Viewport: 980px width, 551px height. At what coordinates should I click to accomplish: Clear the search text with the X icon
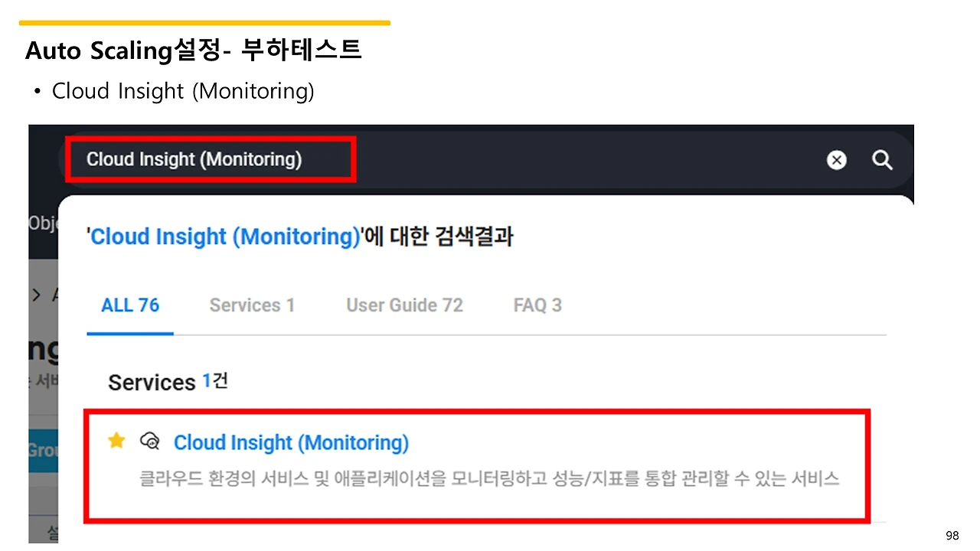837,160
